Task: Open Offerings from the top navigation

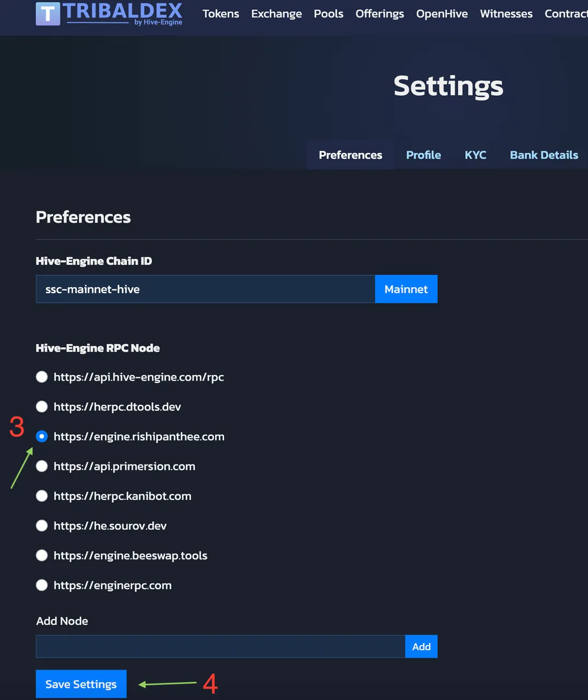Action: [380, 14]
